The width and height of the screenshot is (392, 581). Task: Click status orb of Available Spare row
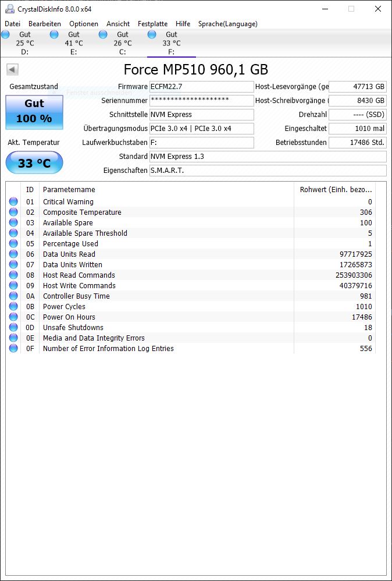(x=13, y=222)
